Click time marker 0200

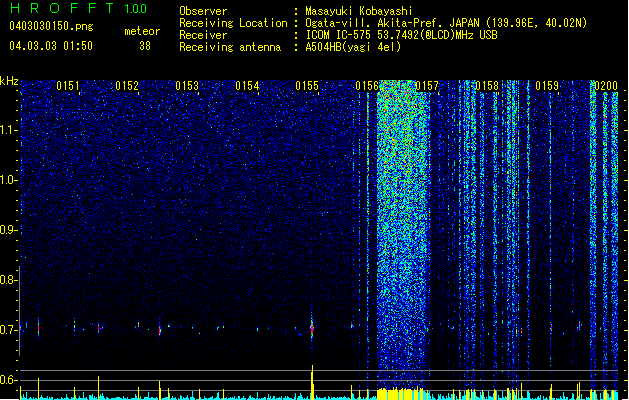tap(606, 86)
